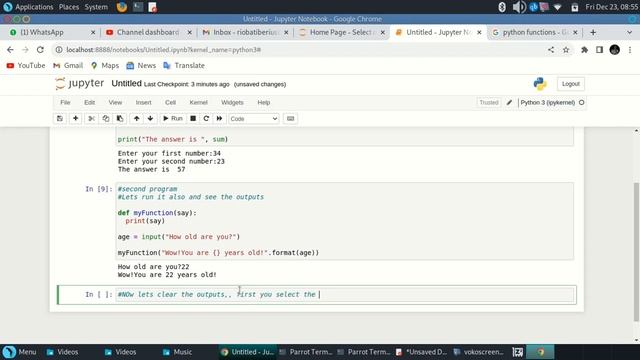
Task: Open a new Chrome tab
Action: point(593,32)
